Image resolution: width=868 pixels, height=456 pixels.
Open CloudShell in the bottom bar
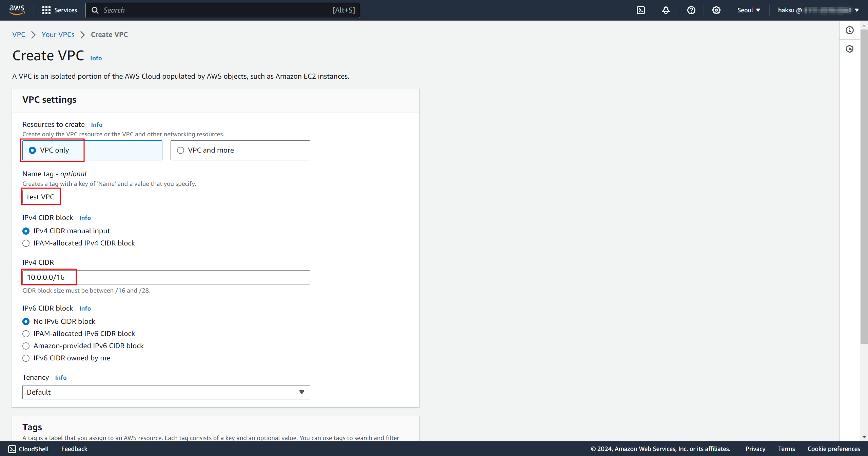click(x=29, y=449)
